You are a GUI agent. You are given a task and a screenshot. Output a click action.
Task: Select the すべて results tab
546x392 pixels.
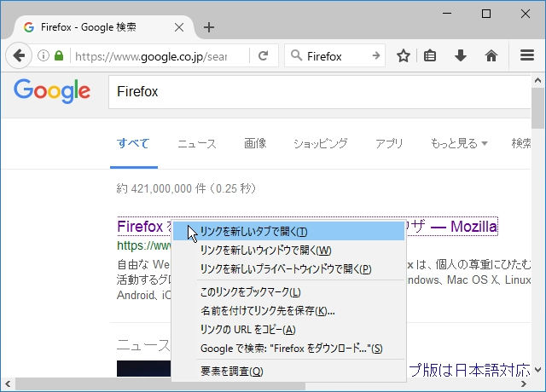[133, 143]
